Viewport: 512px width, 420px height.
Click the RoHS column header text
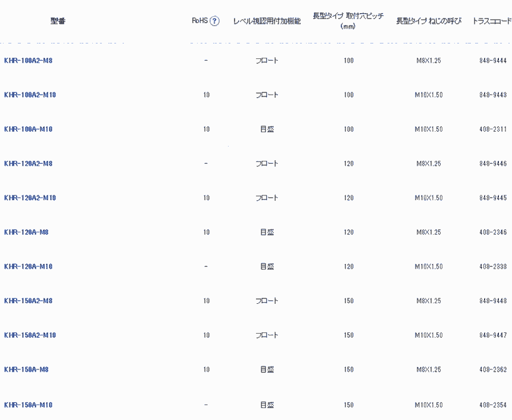tap(199, 21)
